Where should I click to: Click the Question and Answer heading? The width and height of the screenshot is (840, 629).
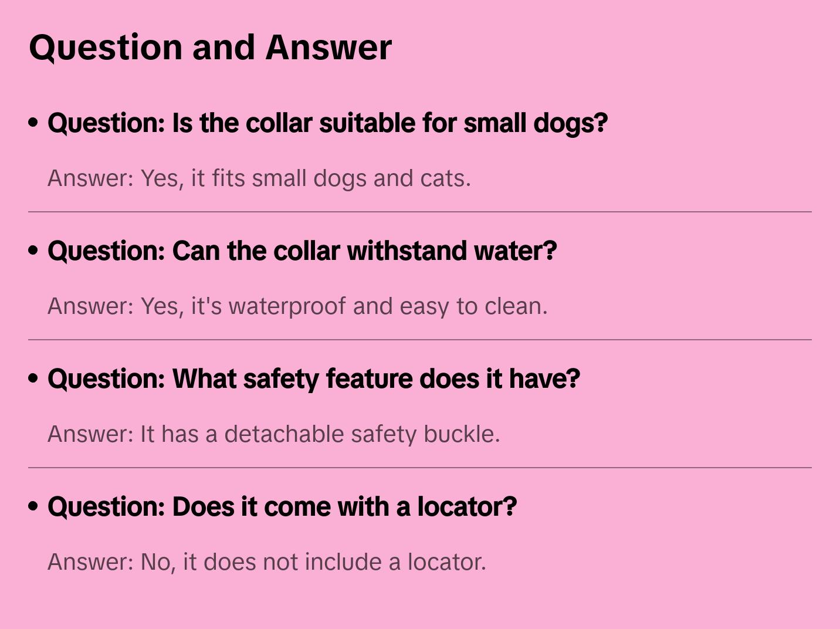point(210,48)
